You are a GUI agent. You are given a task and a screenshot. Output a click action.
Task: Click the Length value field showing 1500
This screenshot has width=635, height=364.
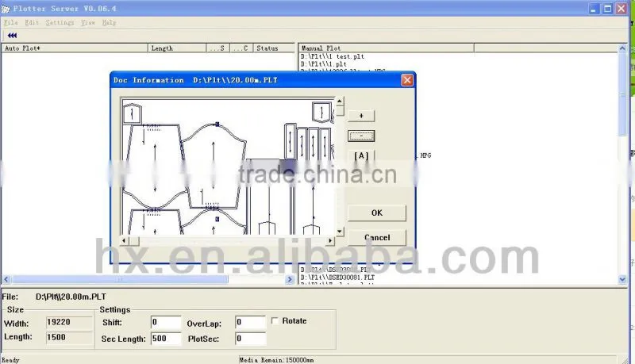(69, 337)
